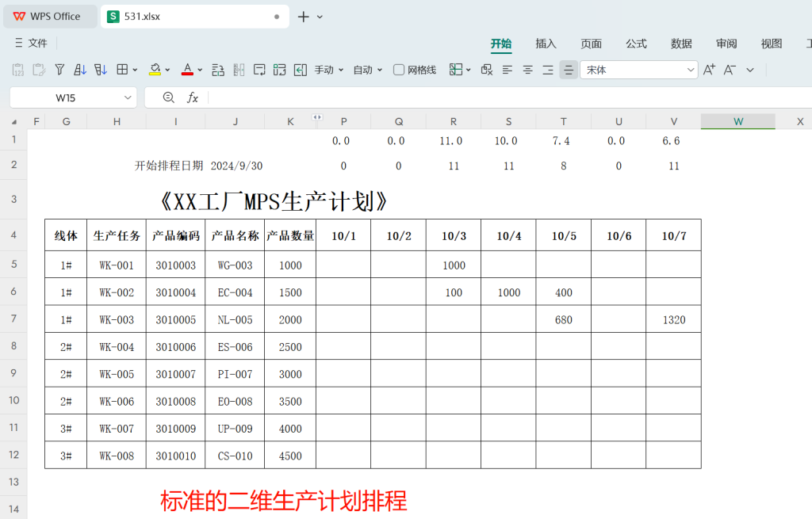
Task: Click the row and column convert icon
Action: [218, 70]
